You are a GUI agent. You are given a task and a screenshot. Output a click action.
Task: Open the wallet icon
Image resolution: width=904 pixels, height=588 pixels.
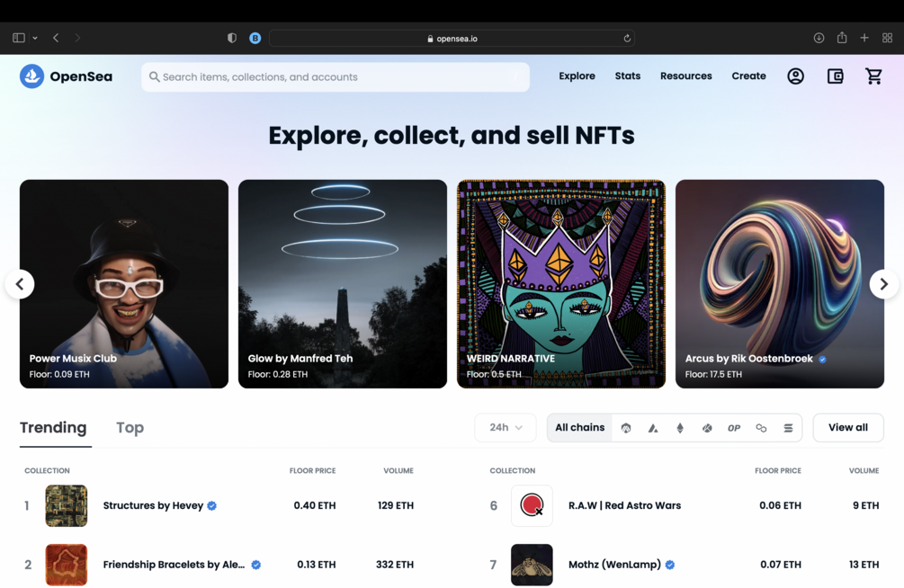(835, 76)
